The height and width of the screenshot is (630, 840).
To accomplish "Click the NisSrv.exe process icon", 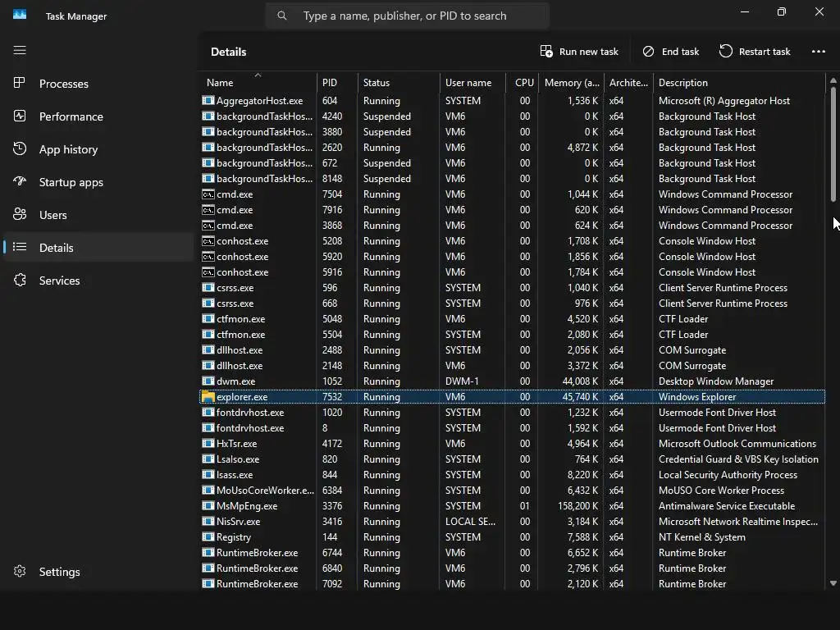I will [x=208, y=521].
